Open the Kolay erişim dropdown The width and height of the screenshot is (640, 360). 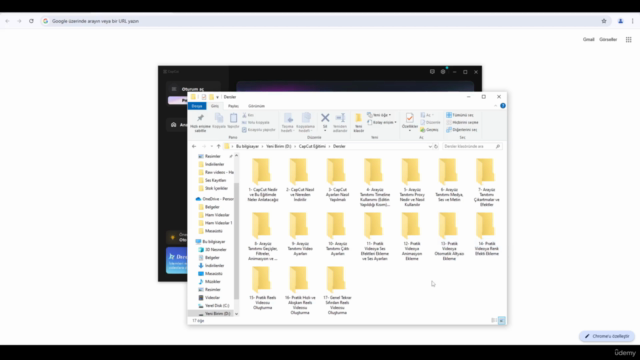[382, 122]
